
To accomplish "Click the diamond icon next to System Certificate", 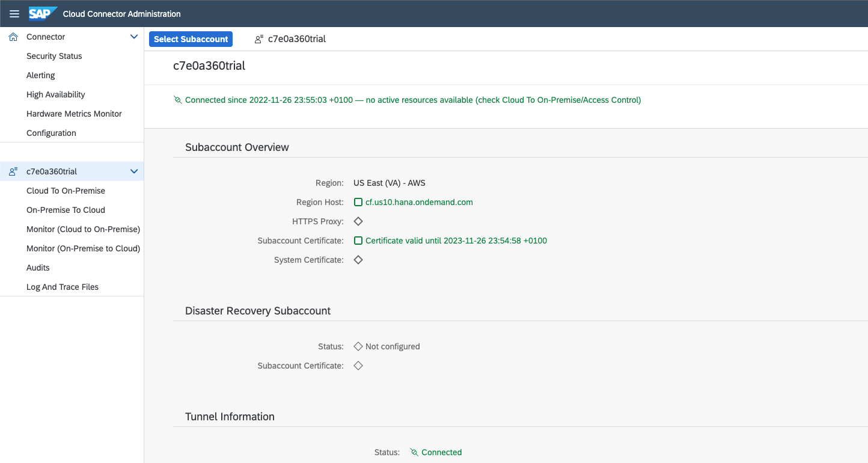I will (x=358, y=260).
